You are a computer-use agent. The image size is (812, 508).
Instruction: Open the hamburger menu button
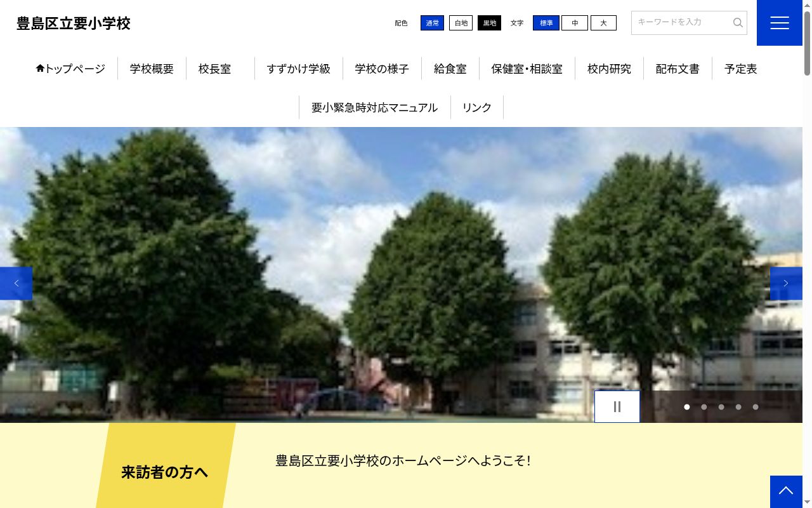779,23
